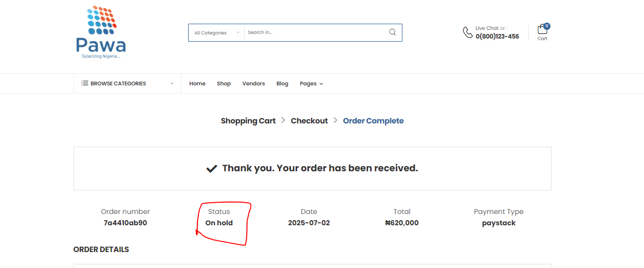Click the phone icon near Live Chat
Screen dimensions: 644x268
tap(468, 32)
